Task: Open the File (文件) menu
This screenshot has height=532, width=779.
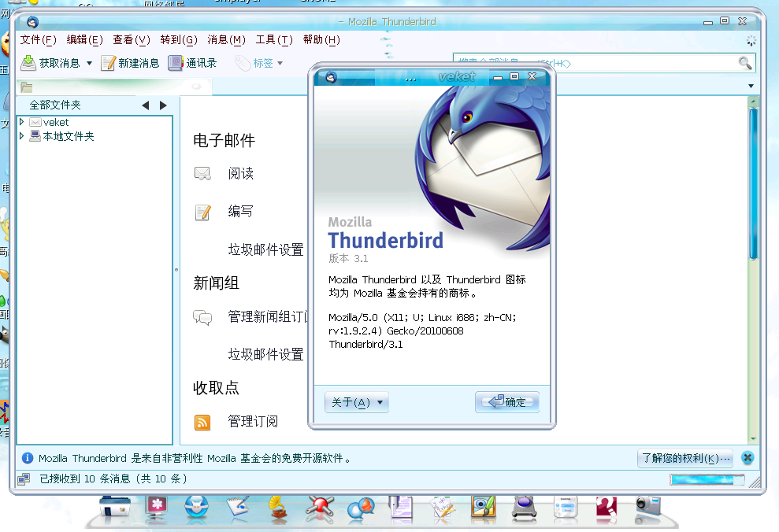Action: click(39, 39)
